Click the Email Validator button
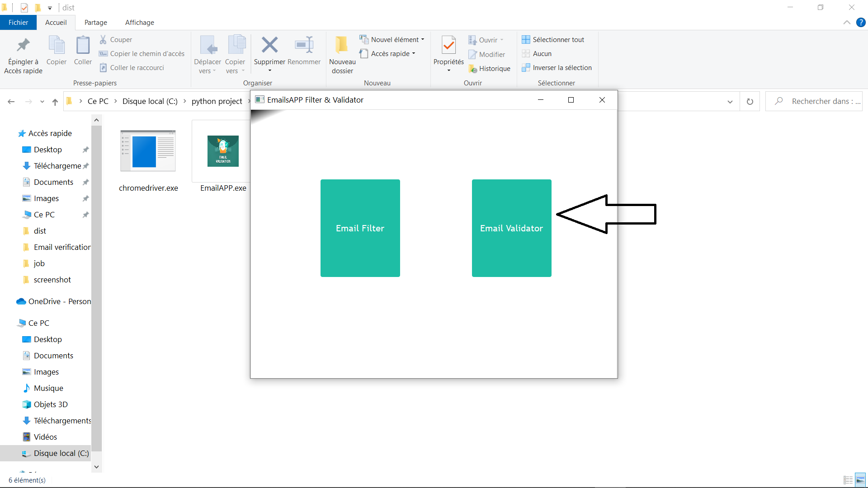This screenshot has height=488, width=868. click(511, 228)
